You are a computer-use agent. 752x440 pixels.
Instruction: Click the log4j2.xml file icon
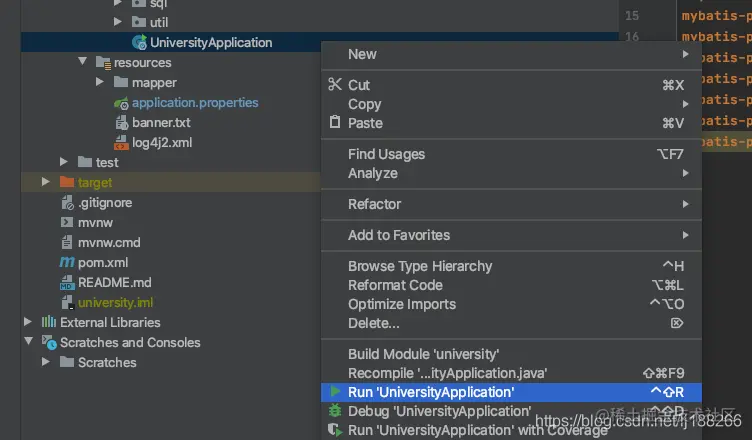(121, 143)
